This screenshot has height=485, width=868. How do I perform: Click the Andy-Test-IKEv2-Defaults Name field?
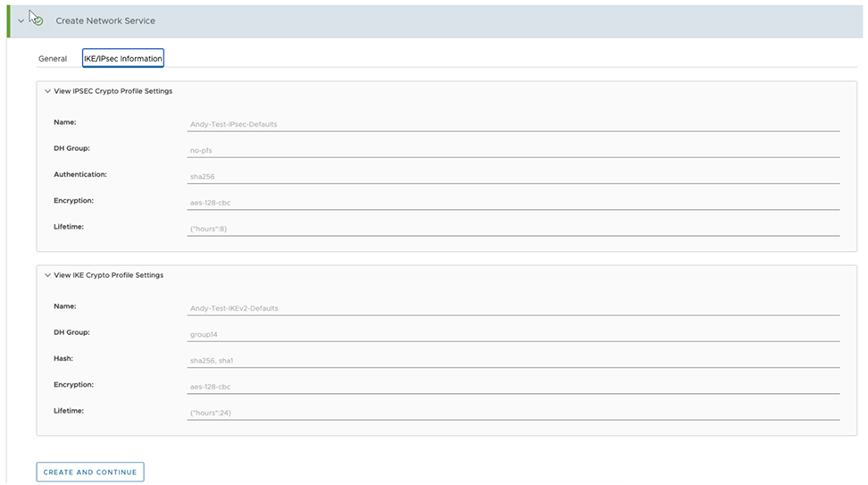pyautogui.click(x=513, y=308)
